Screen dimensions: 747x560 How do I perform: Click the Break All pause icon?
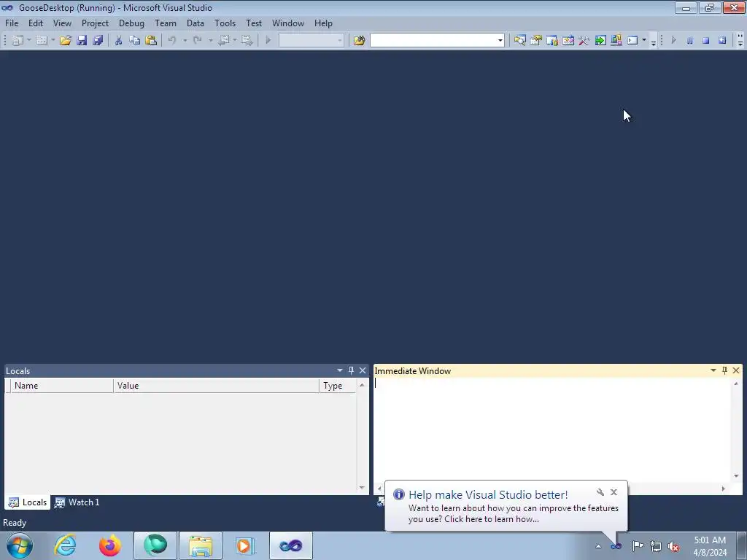point(690,41)
